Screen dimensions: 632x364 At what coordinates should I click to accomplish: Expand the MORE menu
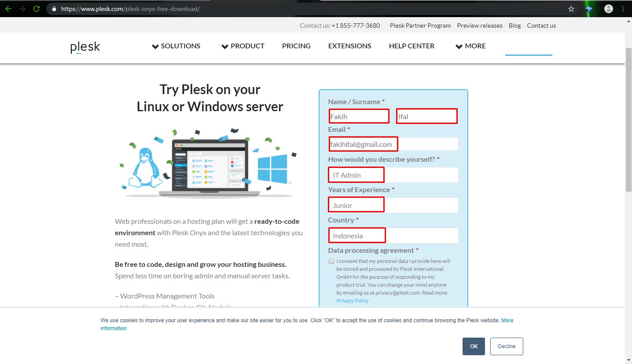470,46
